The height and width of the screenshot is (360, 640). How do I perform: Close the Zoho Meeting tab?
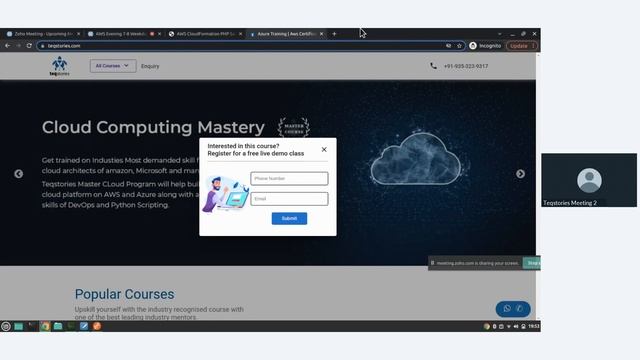pyautogui.click(x=78, y=34)
